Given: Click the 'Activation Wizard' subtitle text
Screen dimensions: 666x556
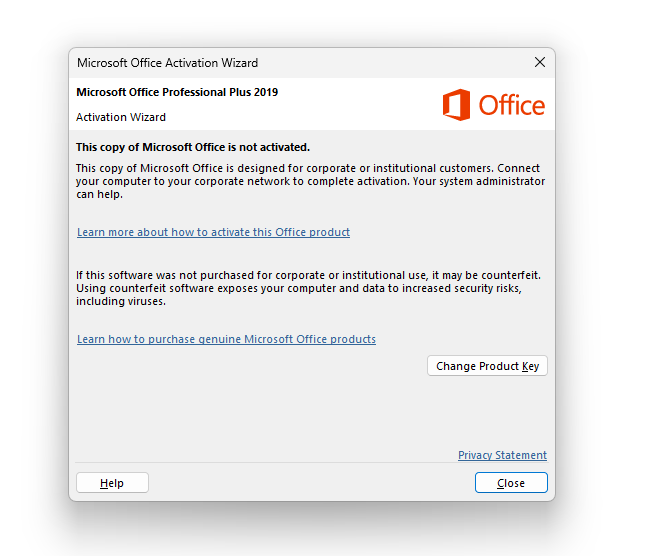Looking at the screenshot, I should 121,117.
